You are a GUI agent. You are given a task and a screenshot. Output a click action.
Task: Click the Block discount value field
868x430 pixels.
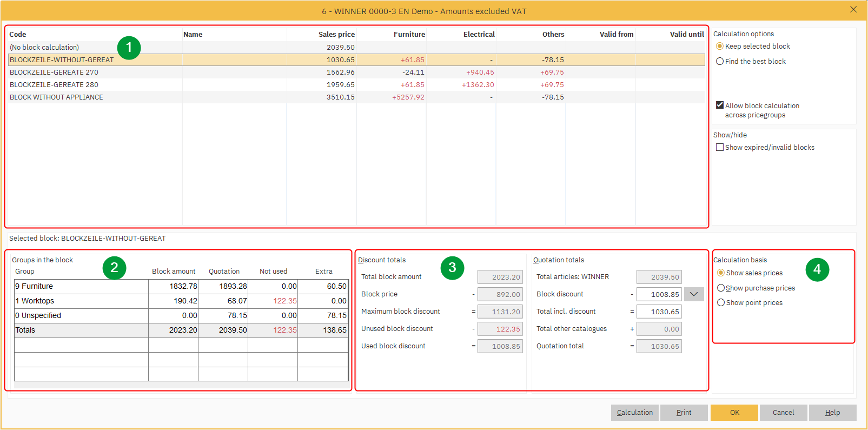coord(659,294)
